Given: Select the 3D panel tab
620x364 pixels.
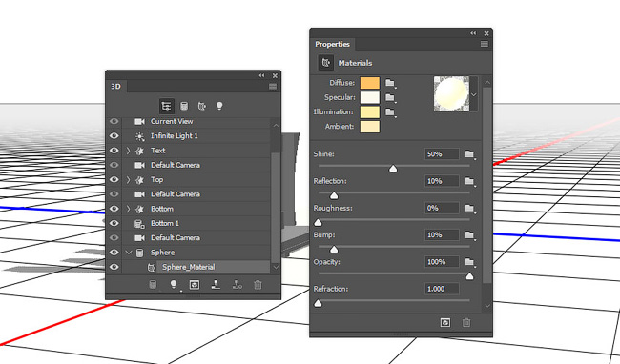Looking at the screenshot, I should (115, 87).
